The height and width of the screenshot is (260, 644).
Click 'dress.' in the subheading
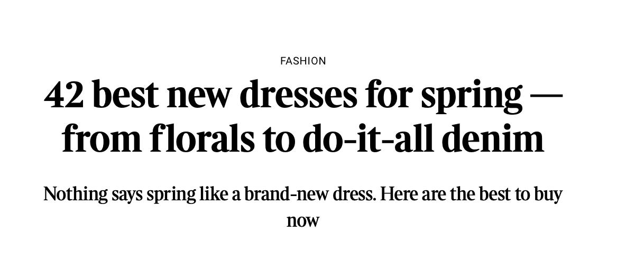[x=355, y=194]
